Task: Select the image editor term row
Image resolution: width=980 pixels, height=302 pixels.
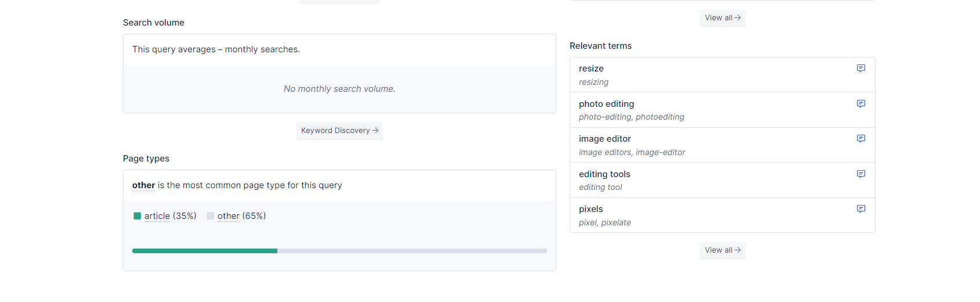Action: pos(722,145)
